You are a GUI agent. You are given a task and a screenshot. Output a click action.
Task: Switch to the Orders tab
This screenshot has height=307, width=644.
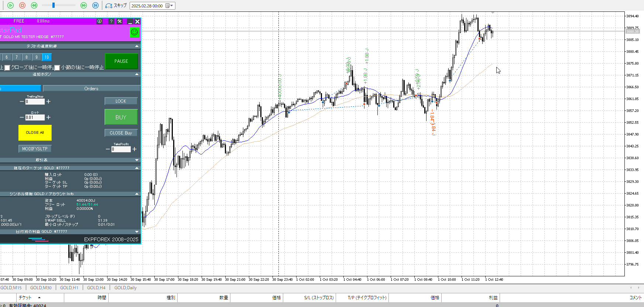tap(91, 89)
